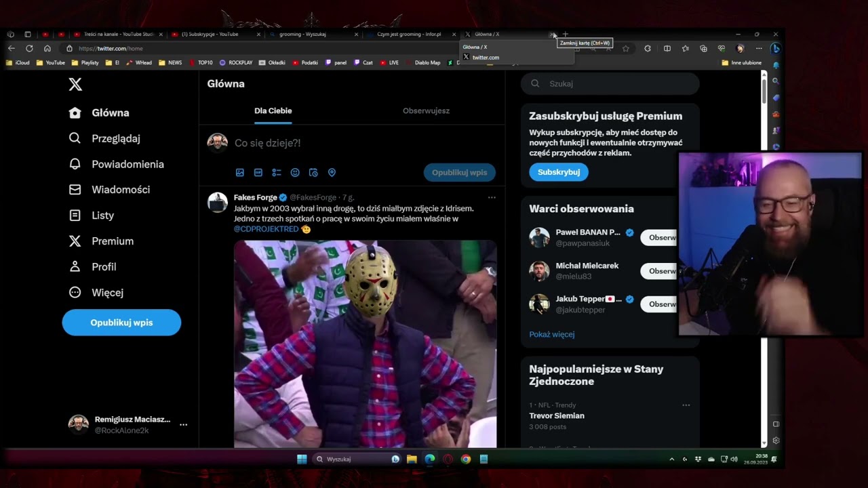Open more options on Fakes Forge post
868x488 pixels.
[x=492, y=197]
